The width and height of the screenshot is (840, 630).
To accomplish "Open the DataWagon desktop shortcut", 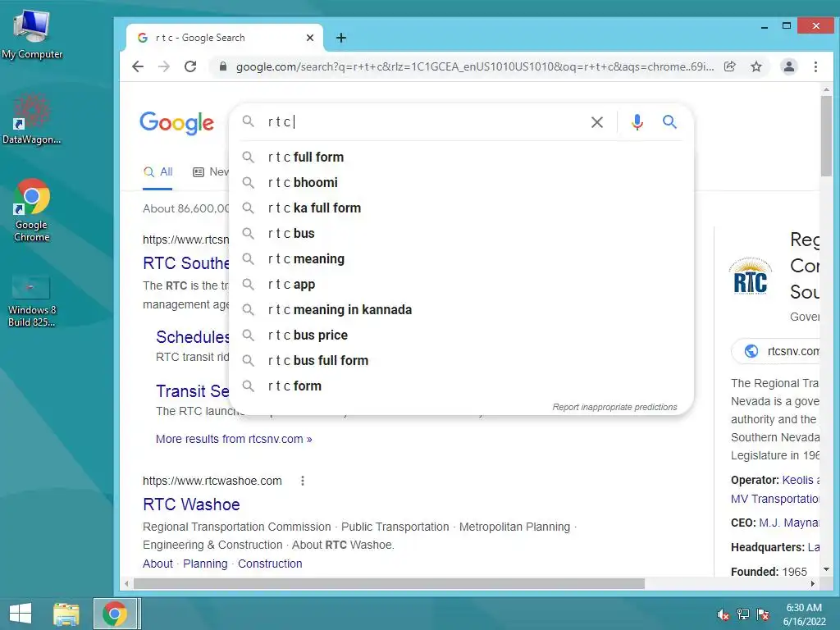I will (32, 119).
